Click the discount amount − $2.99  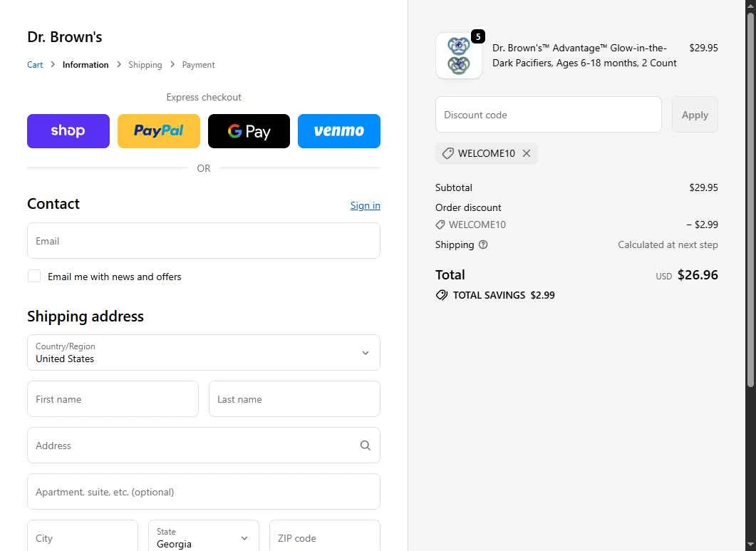[x=702, y=225]
